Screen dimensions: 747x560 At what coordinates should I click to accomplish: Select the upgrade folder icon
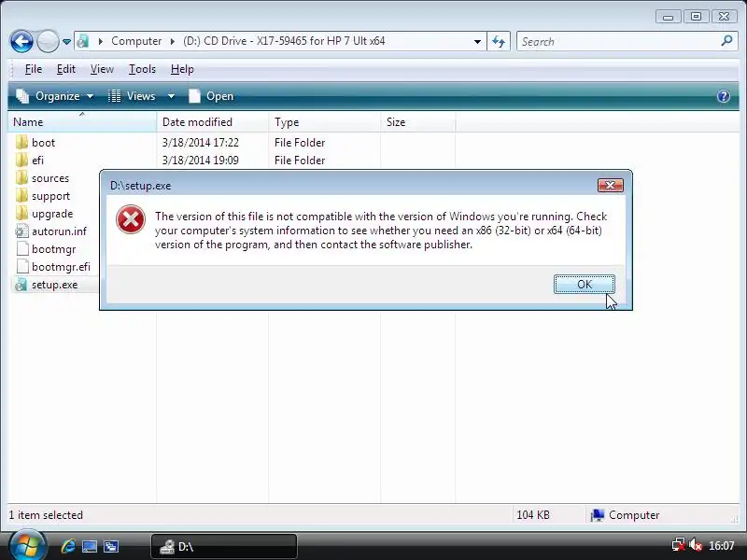[21, 214]
